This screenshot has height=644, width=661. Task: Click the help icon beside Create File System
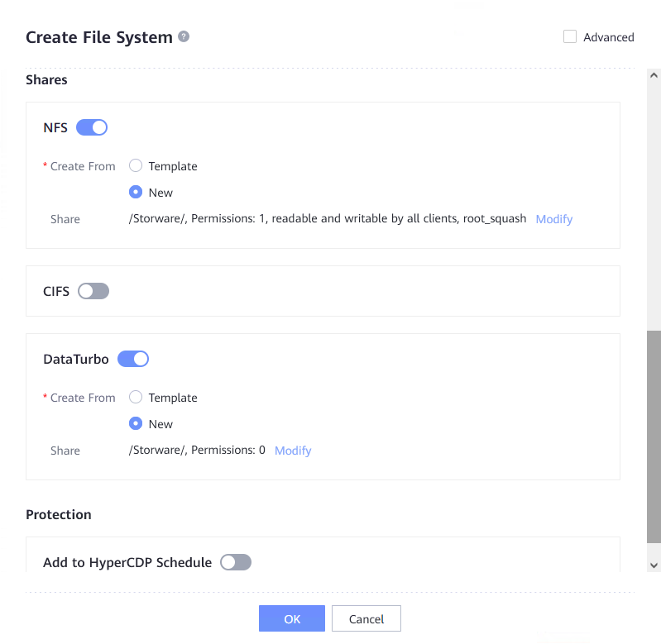tap(184, 36)
